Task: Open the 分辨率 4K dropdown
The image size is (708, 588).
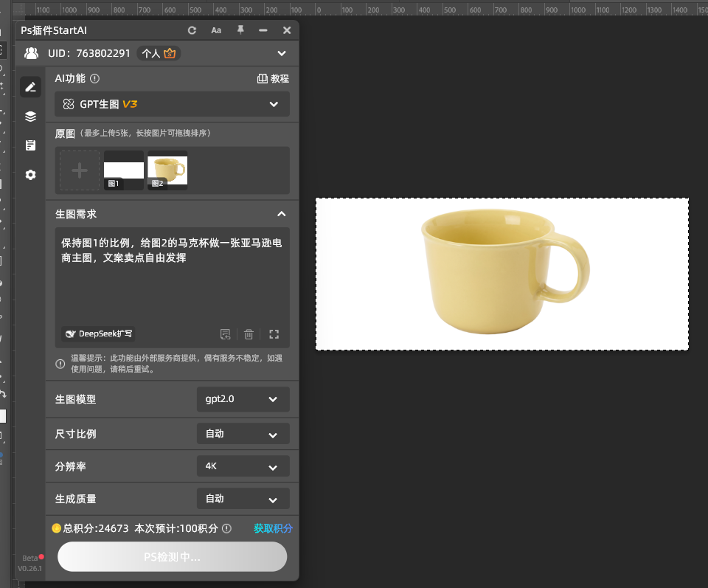Action: [243, 466]
